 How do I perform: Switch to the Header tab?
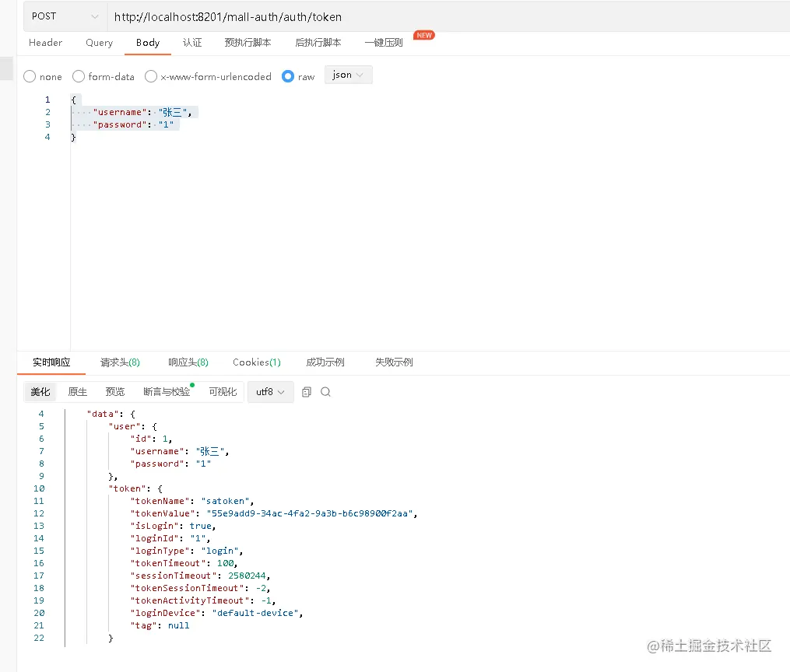[x=45, y=43]
